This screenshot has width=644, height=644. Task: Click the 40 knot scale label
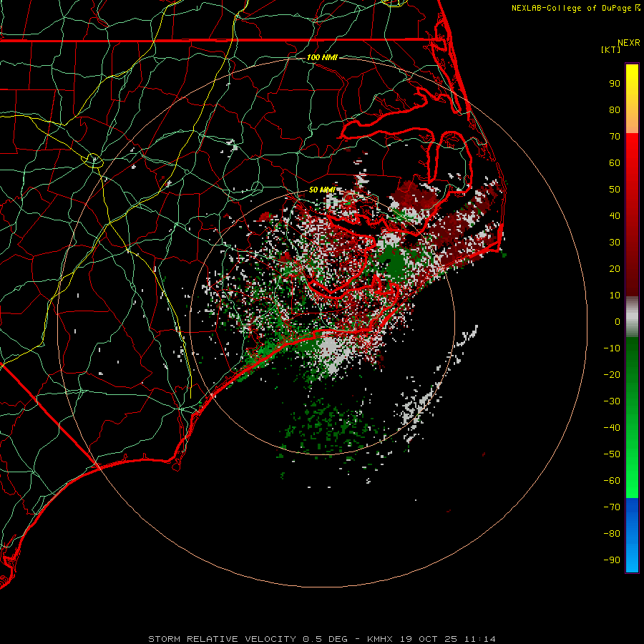pyautogui.click(x=615, y=216)
